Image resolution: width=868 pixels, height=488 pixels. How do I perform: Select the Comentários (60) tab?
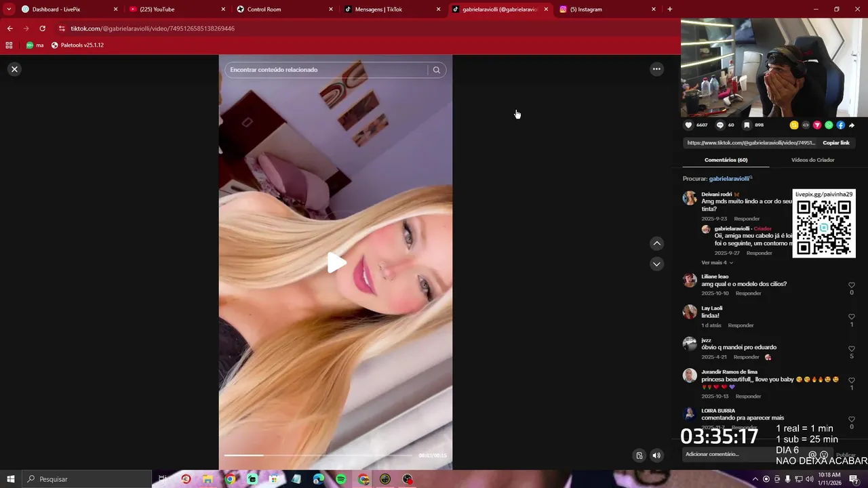point(726,160)
